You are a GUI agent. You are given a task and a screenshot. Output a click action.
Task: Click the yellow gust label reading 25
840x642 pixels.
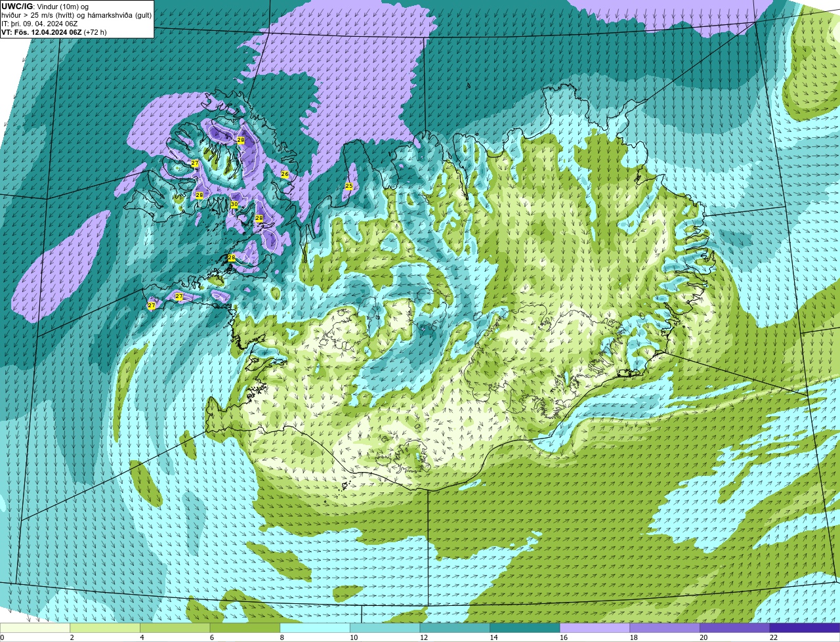point(349,186)
